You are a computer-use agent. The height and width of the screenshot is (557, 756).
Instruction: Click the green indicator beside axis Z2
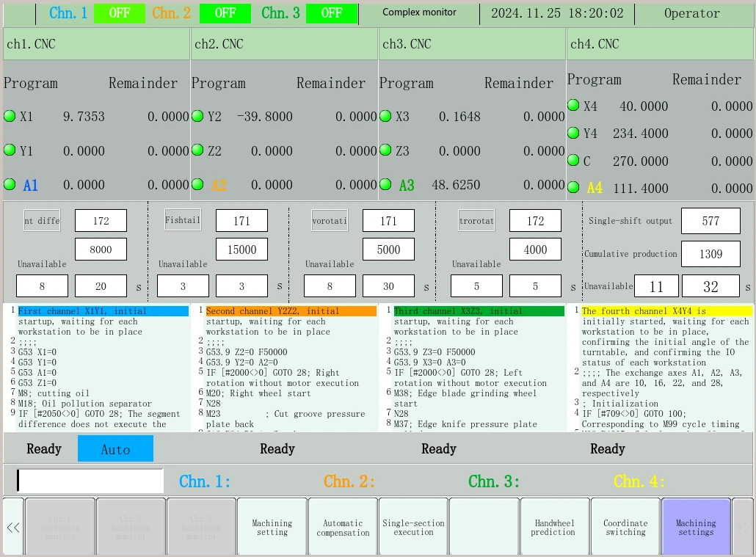(x=197, y=150)
